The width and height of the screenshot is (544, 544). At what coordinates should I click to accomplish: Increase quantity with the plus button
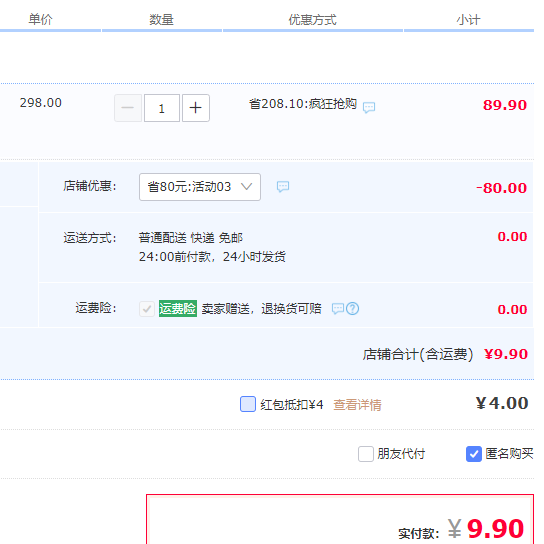[196, 108]
